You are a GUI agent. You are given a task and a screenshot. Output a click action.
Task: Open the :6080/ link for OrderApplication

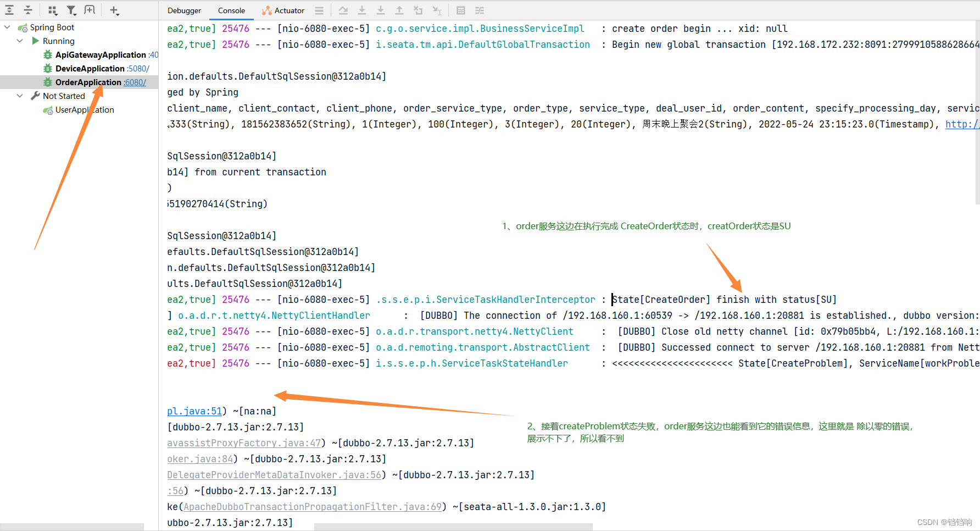pos(135,82)
